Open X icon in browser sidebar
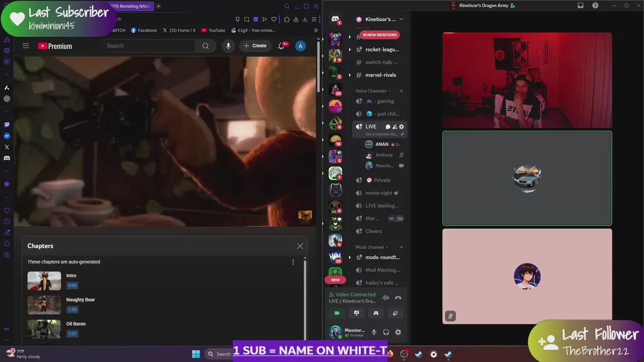 (7, 147)
